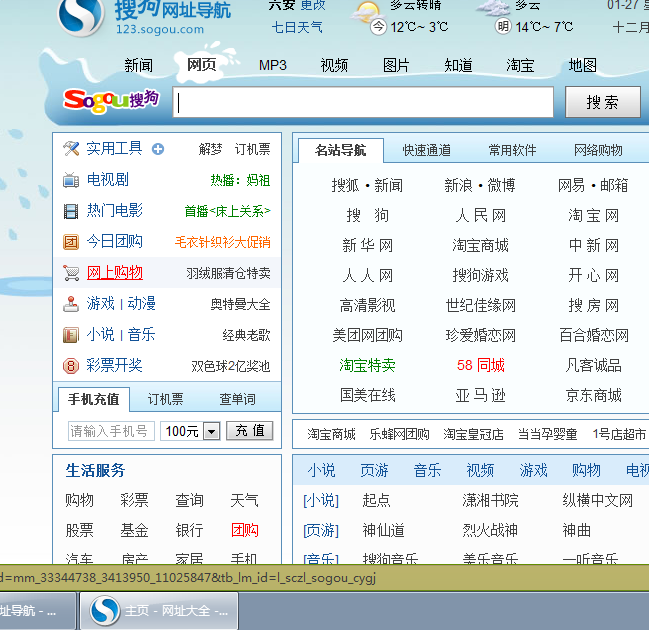Open the 100元 recharge amount dropdown
Image resolution: width=649 pixels, height=630 pixels.
[x=212, y=432]
